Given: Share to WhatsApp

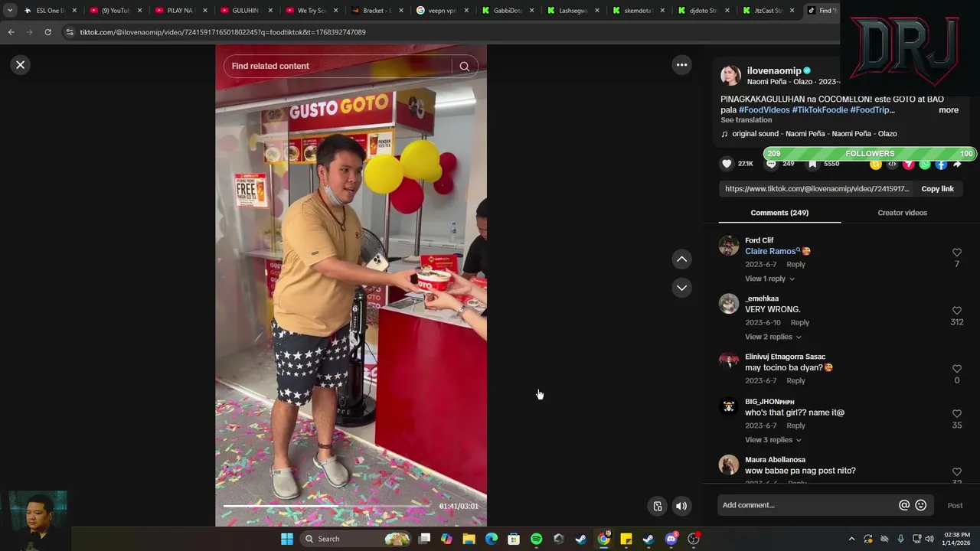Looking at the screenshot, I should click(925, 164).
